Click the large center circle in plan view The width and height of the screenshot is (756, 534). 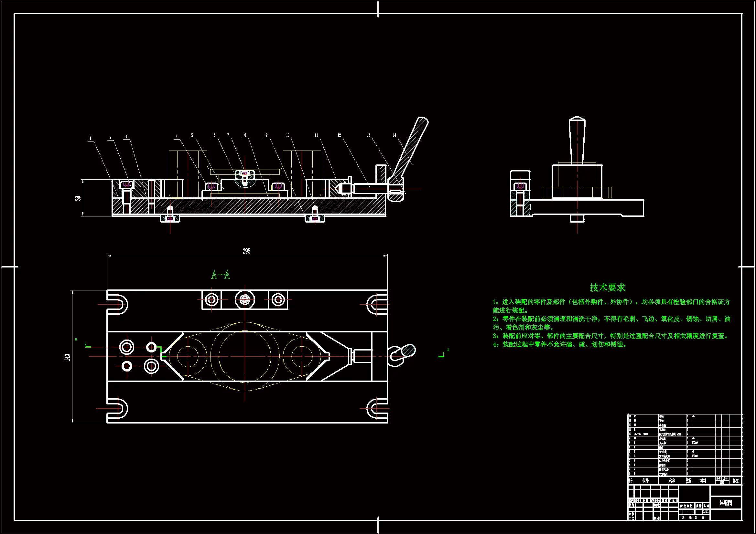point(245,356)
